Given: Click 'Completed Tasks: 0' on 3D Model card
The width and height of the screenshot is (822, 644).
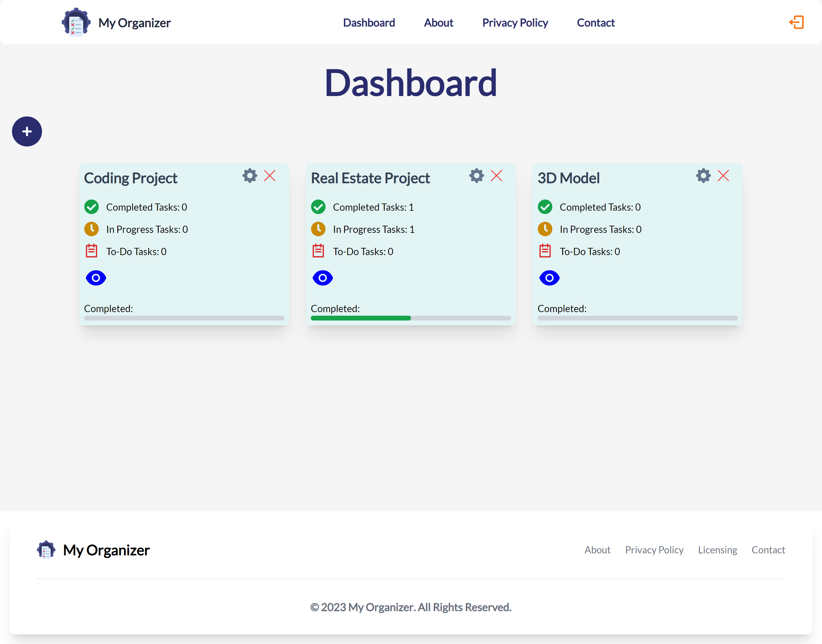Looking at the screenshot, I should pyautogui.click(x=600, y=207).
